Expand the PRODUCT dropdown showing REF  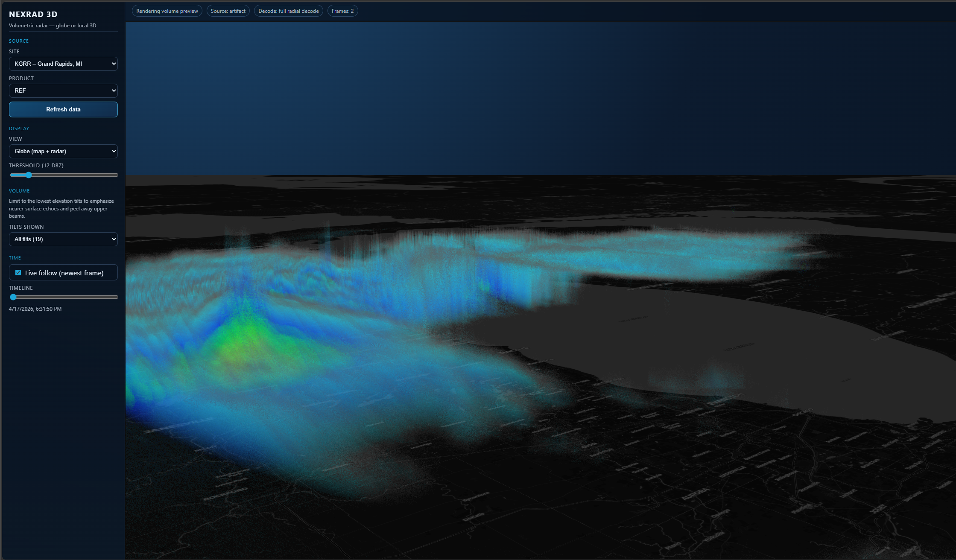coord(63,90)
